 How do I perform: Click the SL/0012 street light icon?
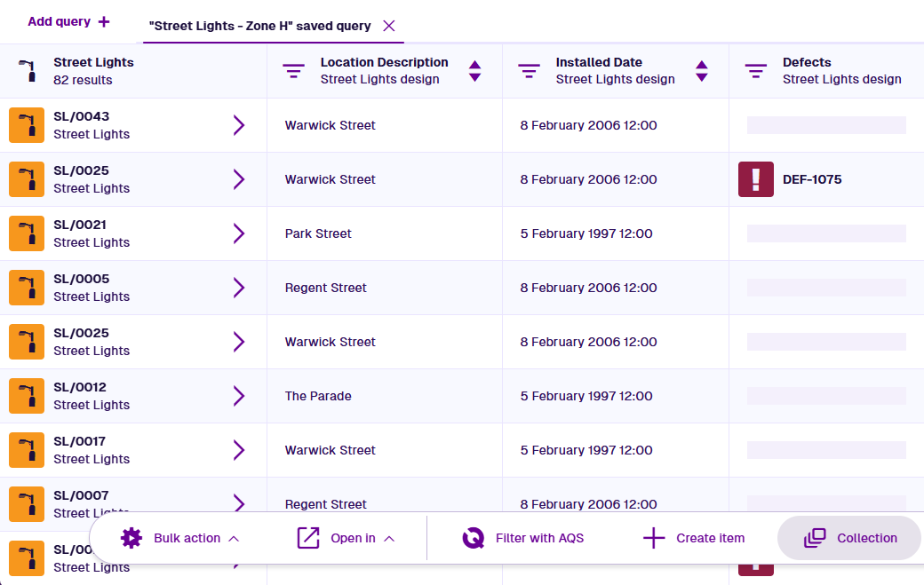point(27,396)
